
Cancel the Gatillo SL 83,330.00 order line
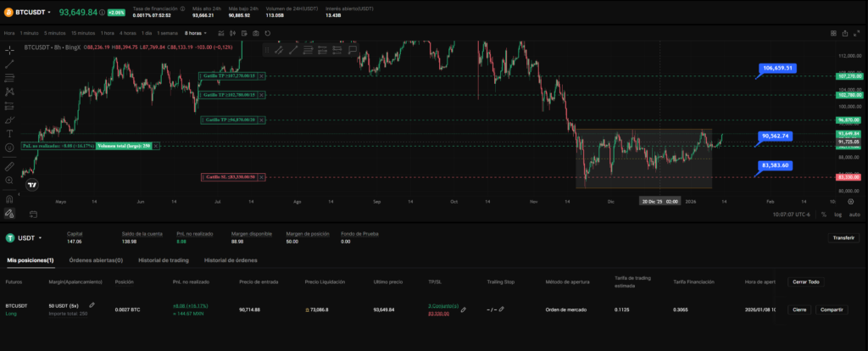(x=262, y=177)
